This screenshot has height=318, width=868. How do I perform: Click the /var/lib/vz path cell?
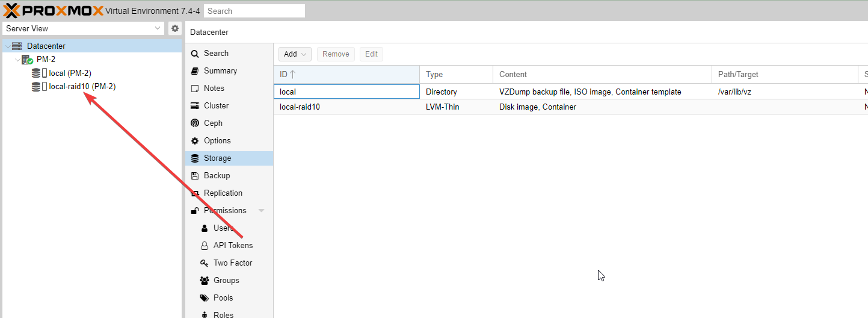784,92
